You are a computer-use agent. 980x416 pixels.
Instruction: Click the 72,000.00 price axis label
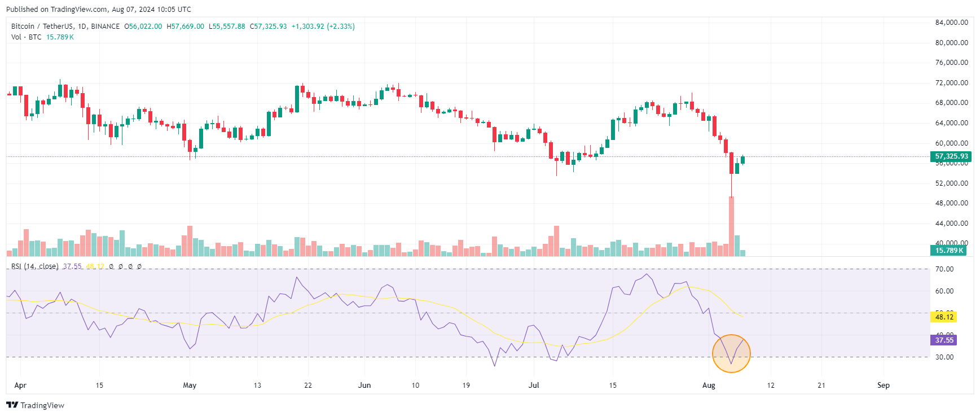point(951,83)
